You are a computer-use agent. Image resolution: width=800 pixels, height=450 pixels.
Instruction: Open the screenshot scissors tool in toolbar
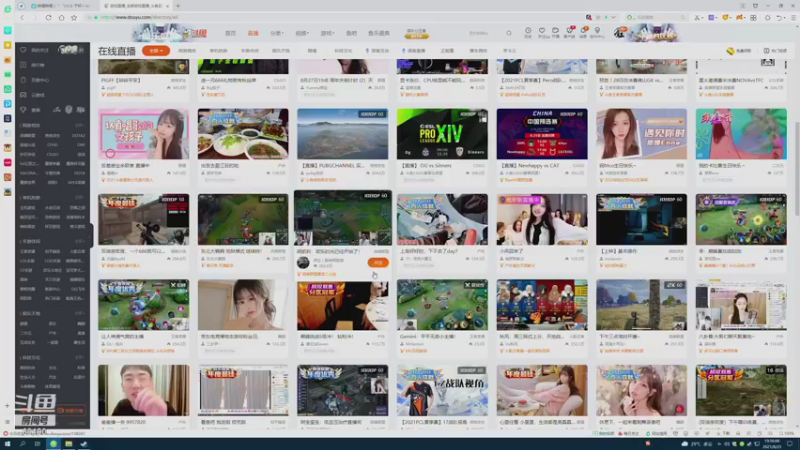coord(697,17)
